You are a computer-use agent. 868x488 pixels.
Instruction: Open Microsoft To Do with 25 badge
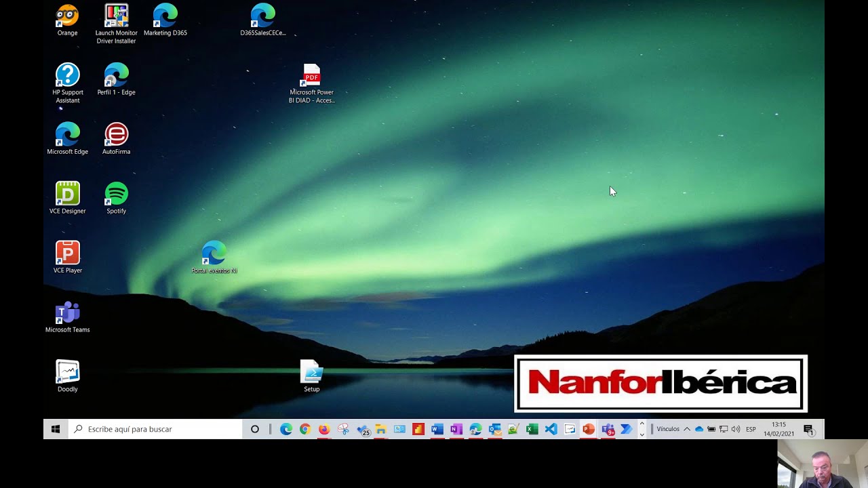363,429
